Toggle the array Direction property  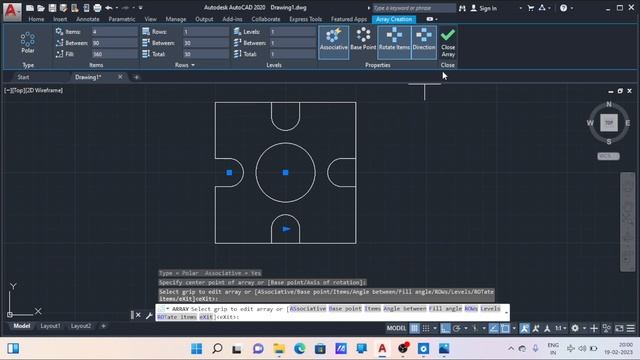click(x=424, y=42)
